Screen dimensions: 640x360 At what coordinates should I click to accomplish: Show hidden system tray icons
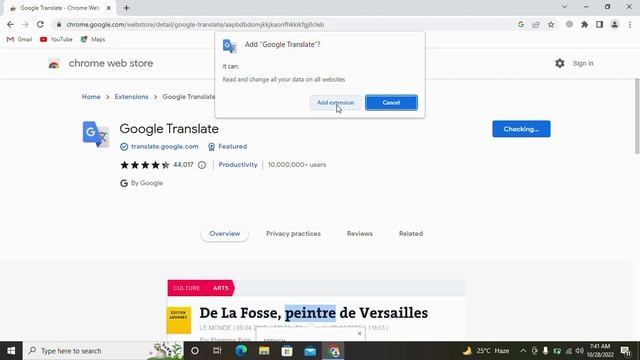(x=523, y=351)
